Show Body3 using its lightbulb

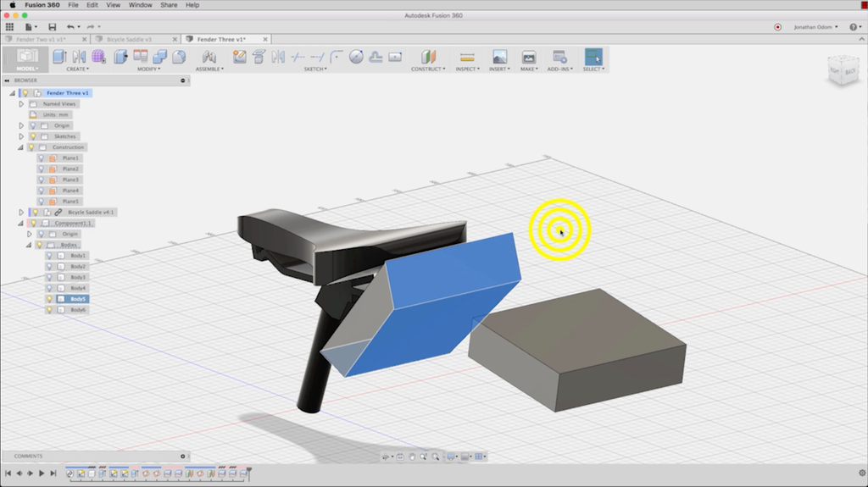point(50,277)
